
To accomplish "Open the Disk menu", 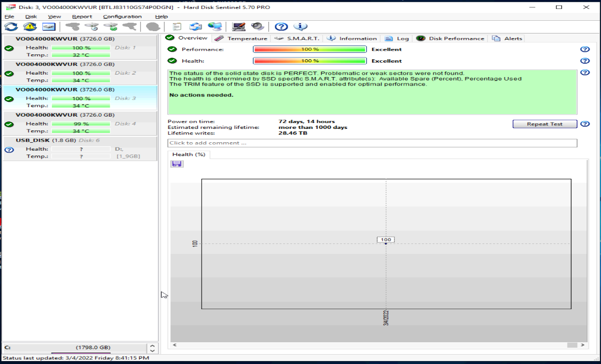I will (x=31, y=16).
